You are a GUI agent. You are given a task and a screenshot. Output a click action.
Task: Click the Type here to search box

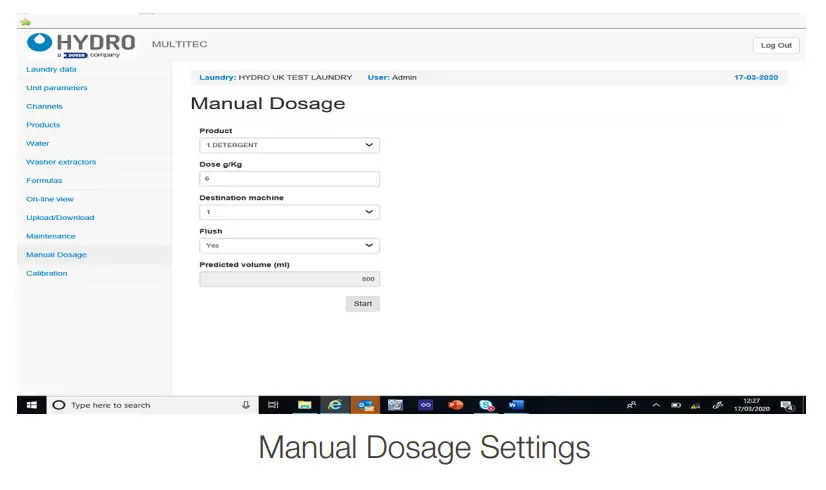tap(153, 405)
